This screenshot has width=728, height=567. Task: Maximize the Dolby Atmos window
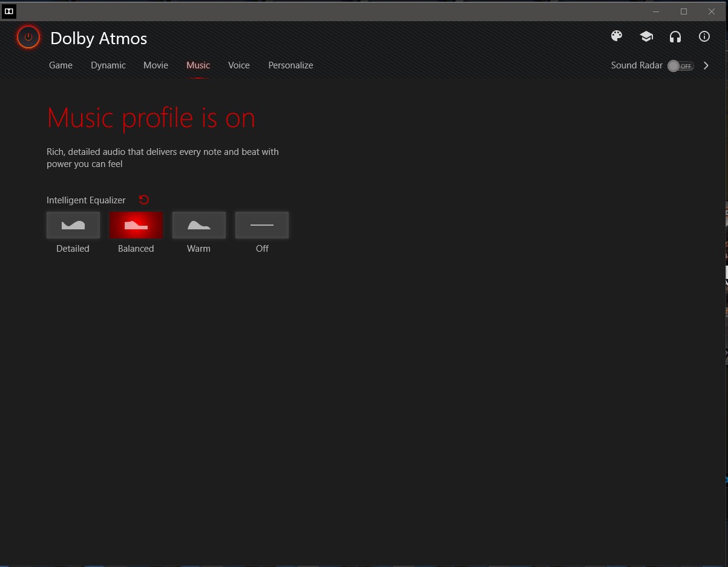[x=684, y=11]
